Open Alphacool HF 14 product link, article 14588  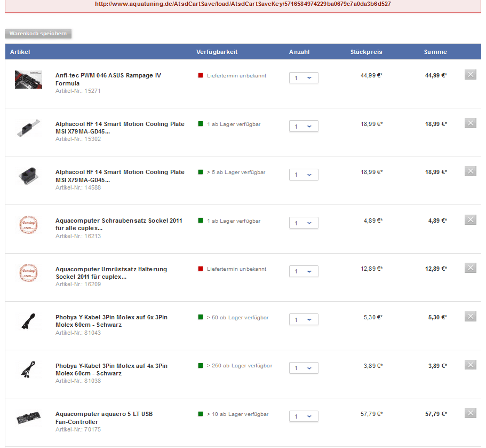[x=120, y=176]
